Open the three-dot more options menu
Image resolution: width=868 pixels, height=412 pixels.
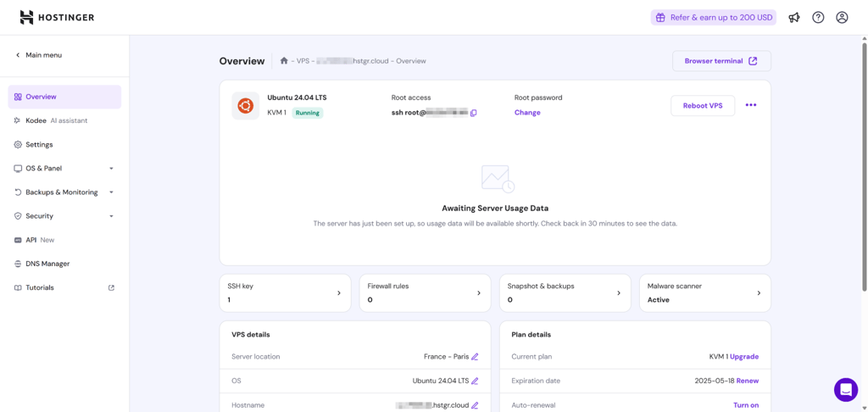pyautogui.click(x=751, y=105)
